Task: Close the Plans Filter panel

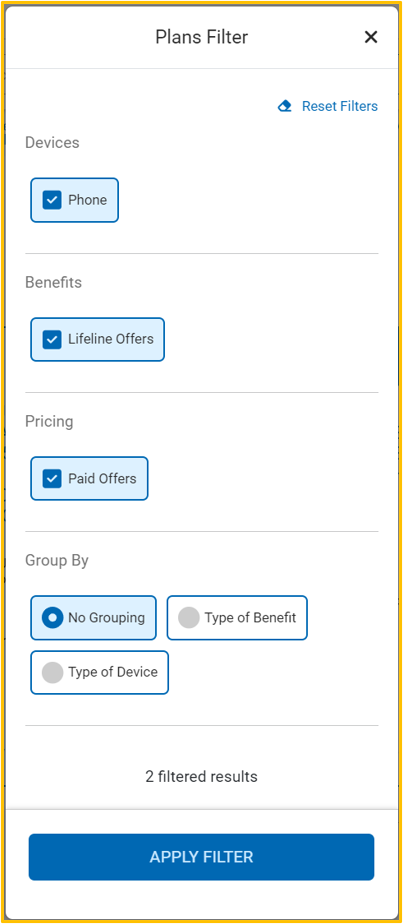Action: pos(371,37)
